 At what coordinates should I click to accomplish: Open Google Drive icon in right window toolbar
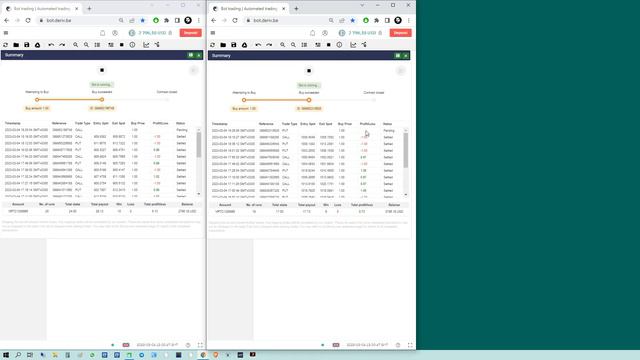click(x=244, y=45)
